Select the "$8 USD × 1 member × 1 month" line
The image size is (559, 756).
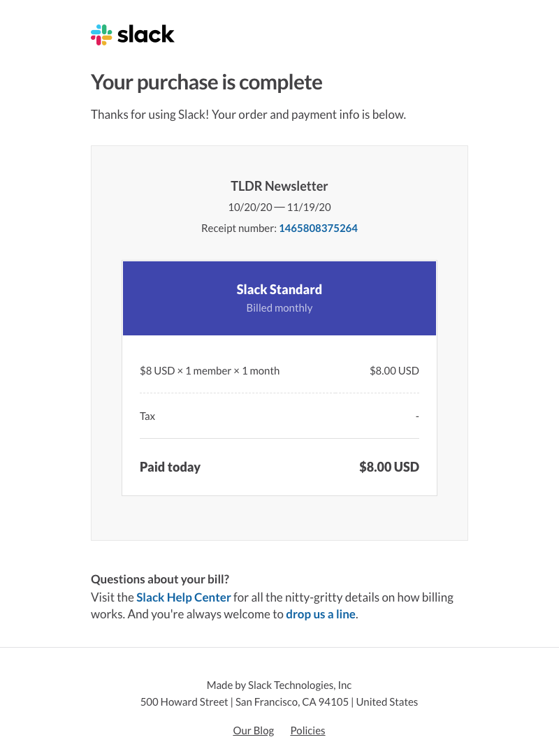click(210, 371)
